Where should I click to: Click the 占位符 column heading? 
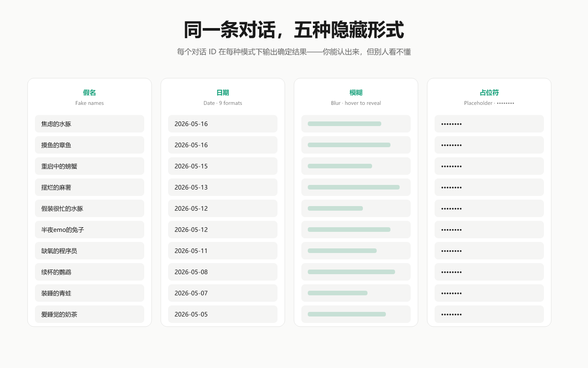[x=489, y=92]
